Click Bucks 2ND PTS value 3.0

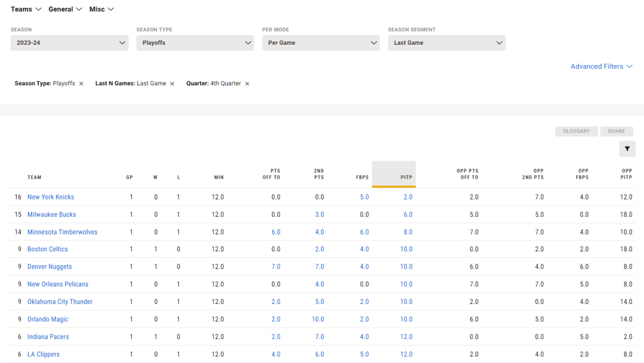[x=320, y=214]
